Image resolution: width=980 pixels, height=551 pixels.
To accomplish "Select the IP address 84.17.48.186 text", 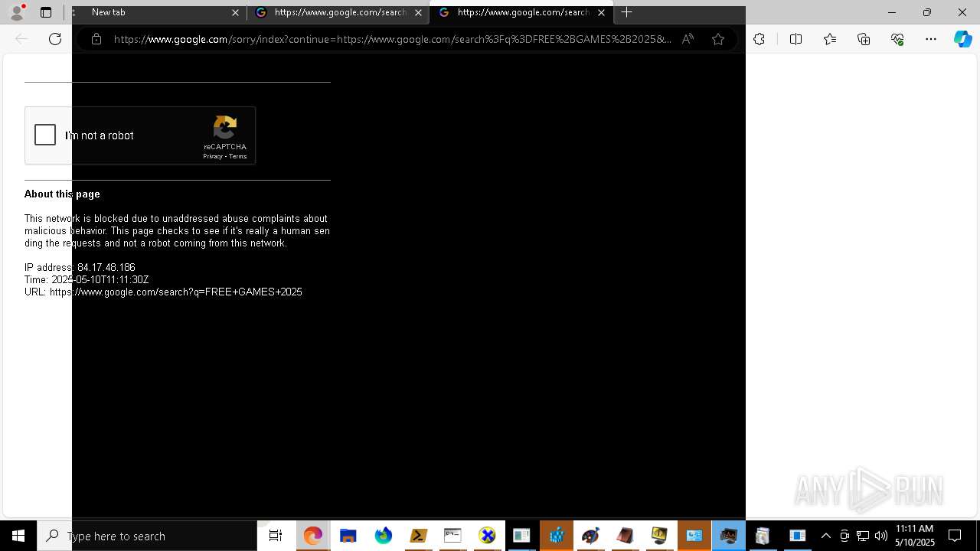I will (x=106, y=268).
